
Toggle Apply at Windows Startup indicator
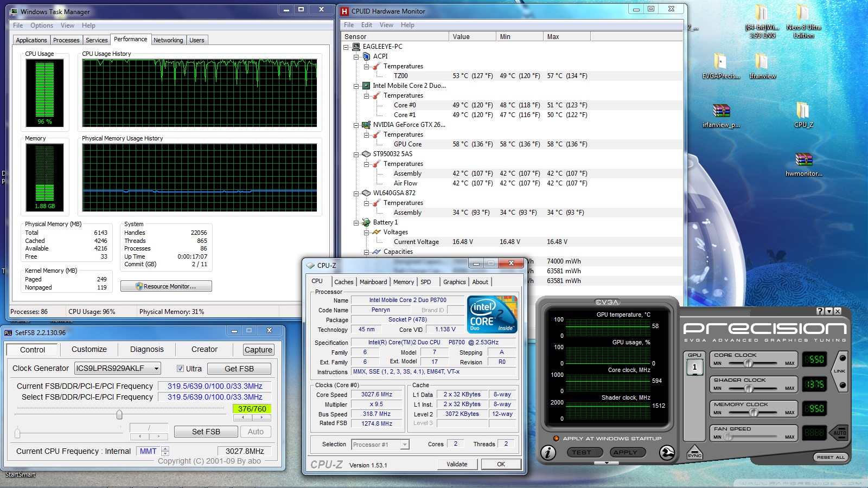tap(556, 438)
